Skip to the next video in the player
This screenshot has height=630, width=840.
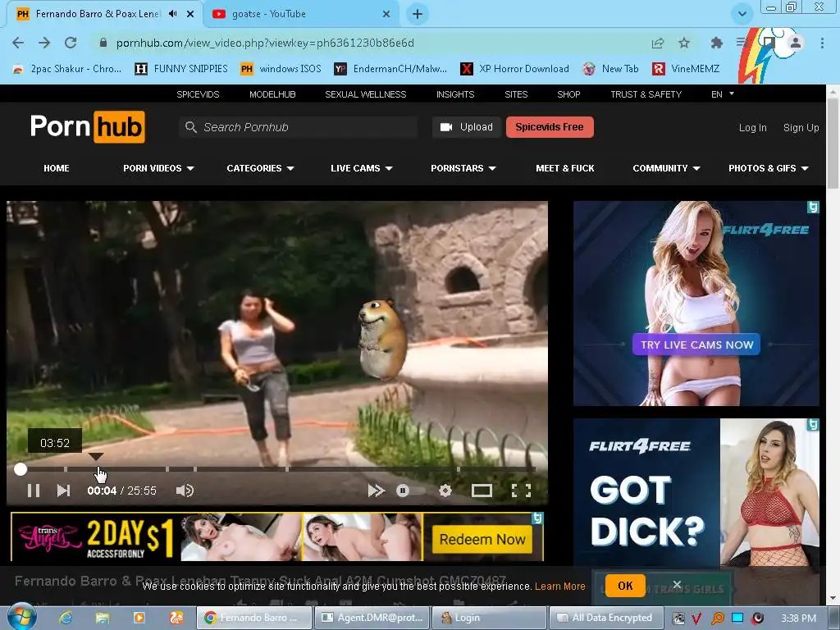[x=63, y=491]
